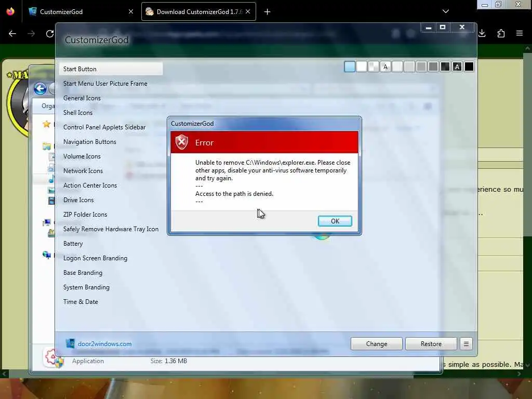Image resolution: width=532 pixels, height=399 pixels.
Task: Switch to the CustomizerGod browser tab
Action: click(81, 12)
